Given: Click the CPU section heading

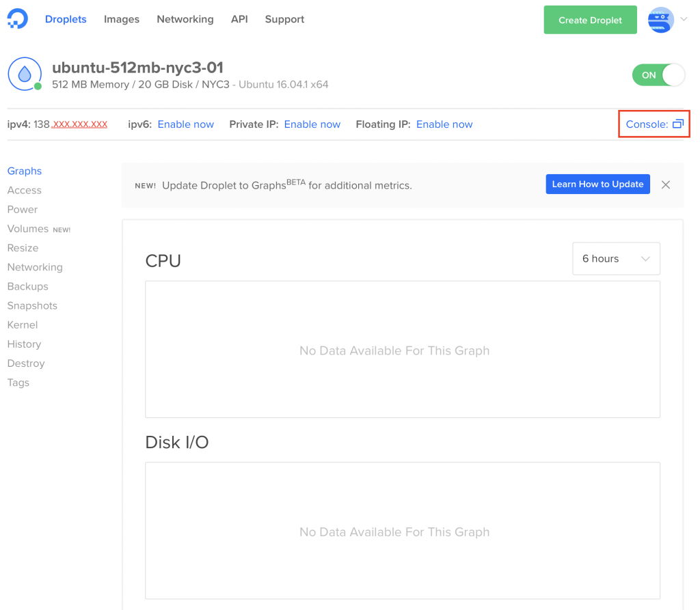Looking at the screenshot, I should coord(163,261).
